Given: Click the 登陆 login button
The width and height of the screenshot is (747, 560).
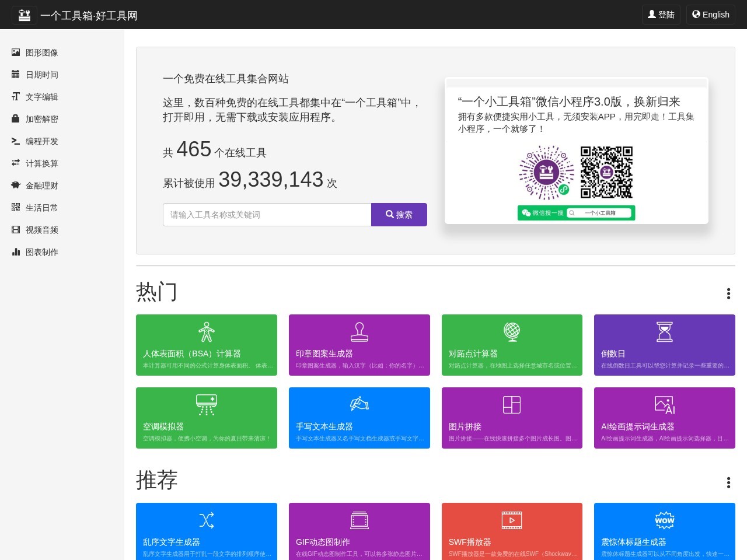Looking at the screenshot, I should pyautogui.click(x=661, y=15).
